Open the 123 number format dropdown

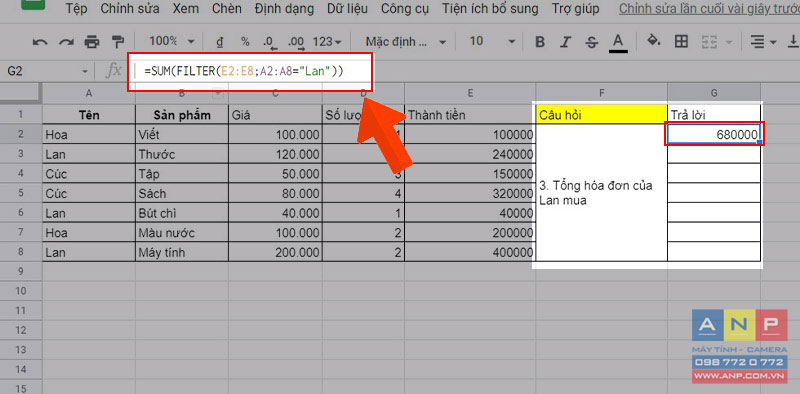point(327,41)
